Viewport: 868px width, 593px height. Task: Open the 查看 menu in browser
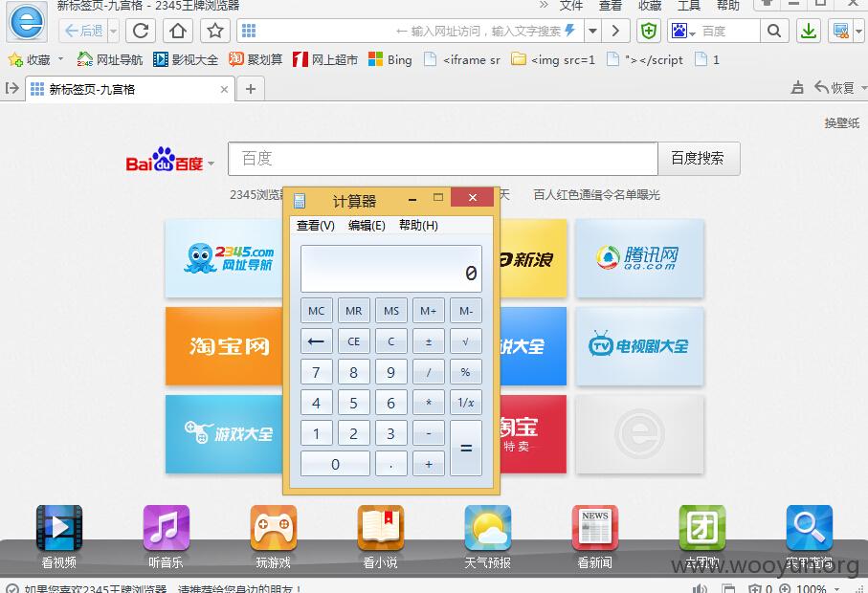pos(611,6)
